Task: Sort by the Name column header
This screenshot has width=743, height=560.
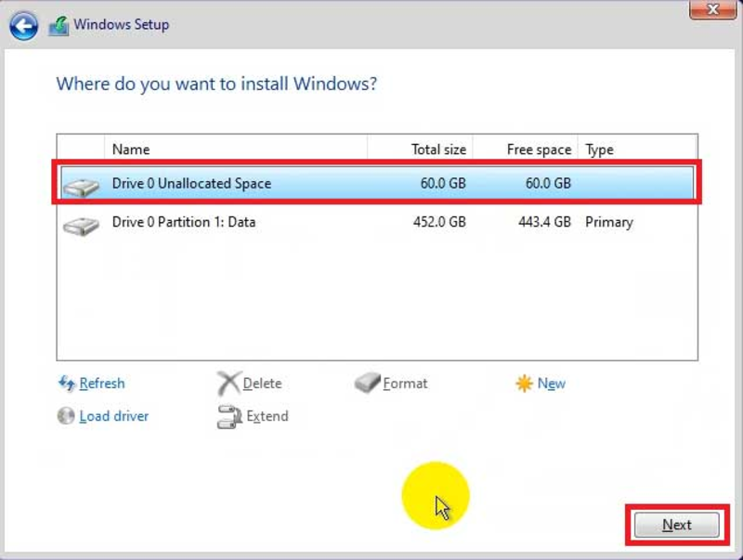Action: (236, 150)
